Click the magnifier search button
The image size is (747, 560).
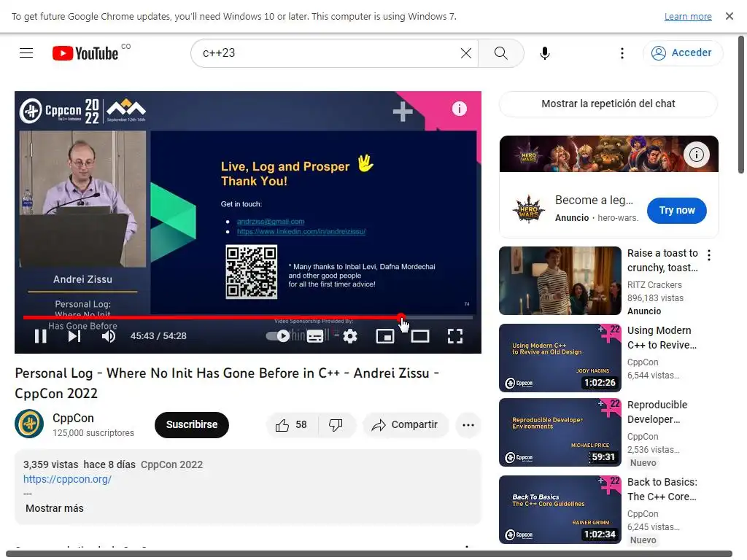click(500, 52)
